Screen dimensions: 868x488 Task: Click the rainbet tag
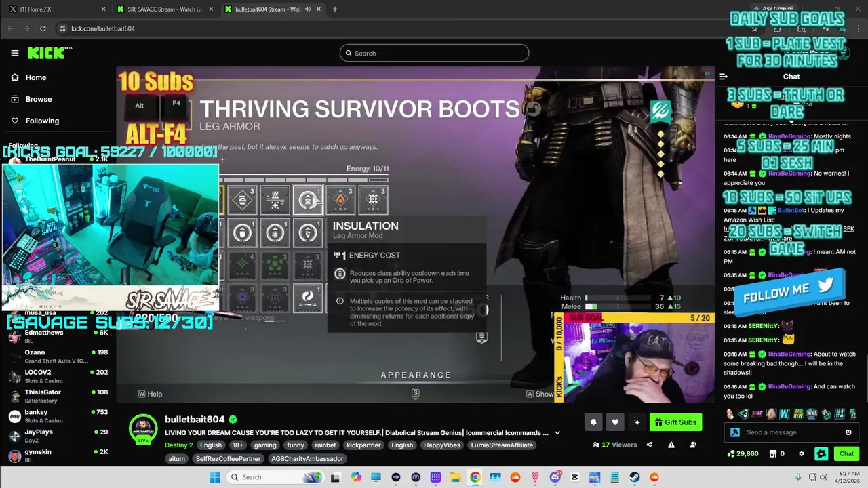click(325, 445)
